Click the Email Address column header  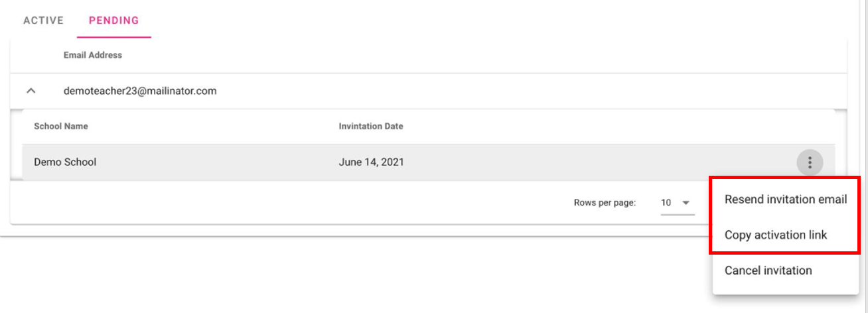click(x=93, y=55)
